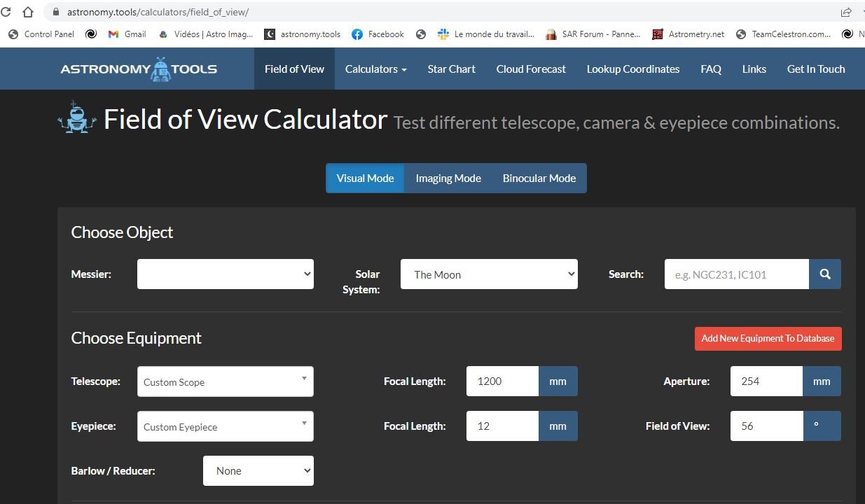Click the degree unit next to Field of View
865x504 pixels.
coord(822,426)
